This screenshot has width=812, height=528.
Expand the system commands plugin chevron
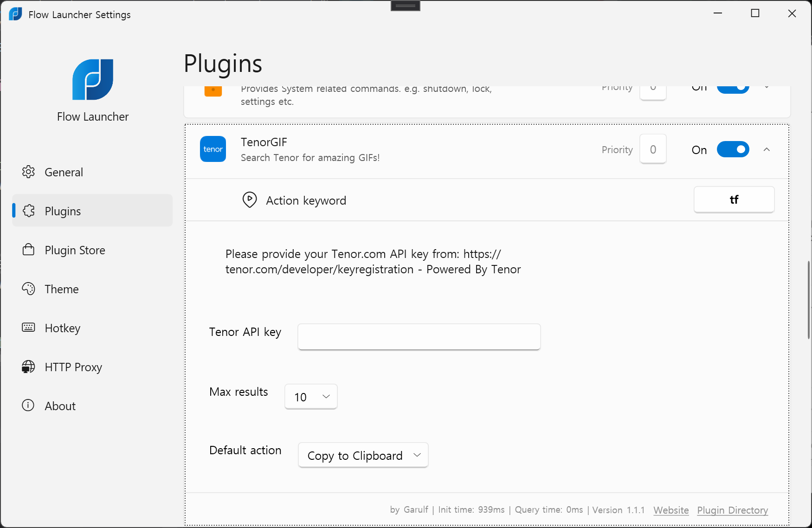(767, 87)
